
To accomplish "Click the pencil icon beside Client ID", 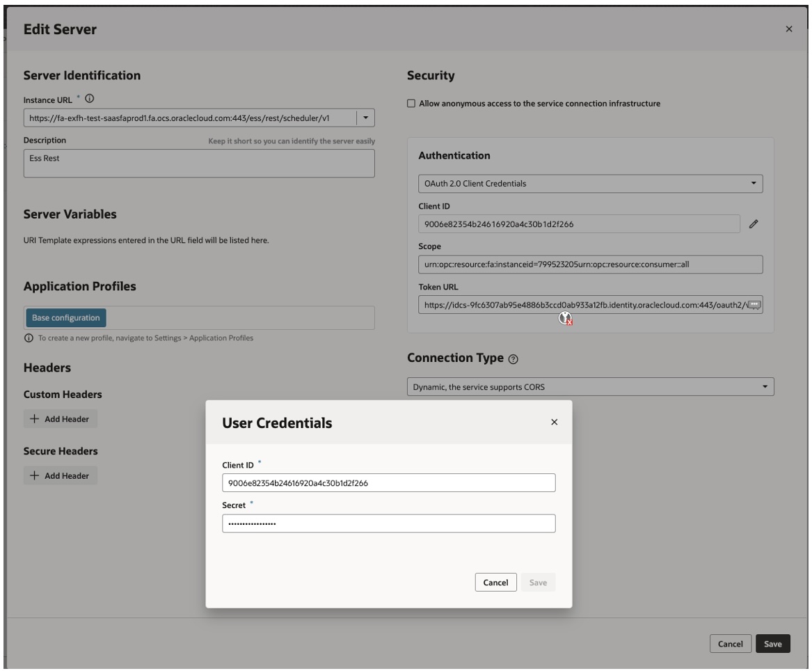I will click(753, 224).
